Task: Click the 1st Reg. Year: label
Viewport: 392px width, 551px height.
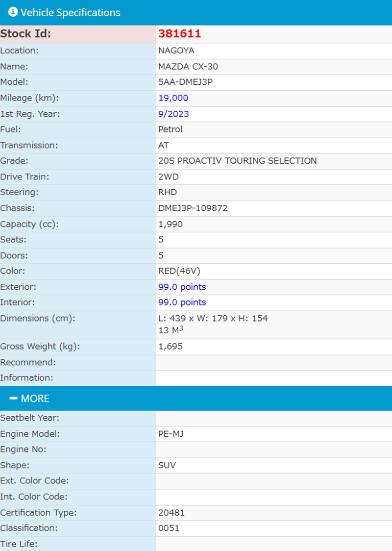Action: coord(30,114)
